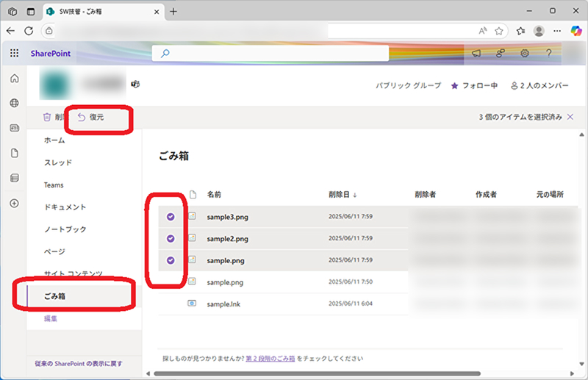Open Teams in the site navigation
This screenshot has height=380, width=588.
[54, 185]
